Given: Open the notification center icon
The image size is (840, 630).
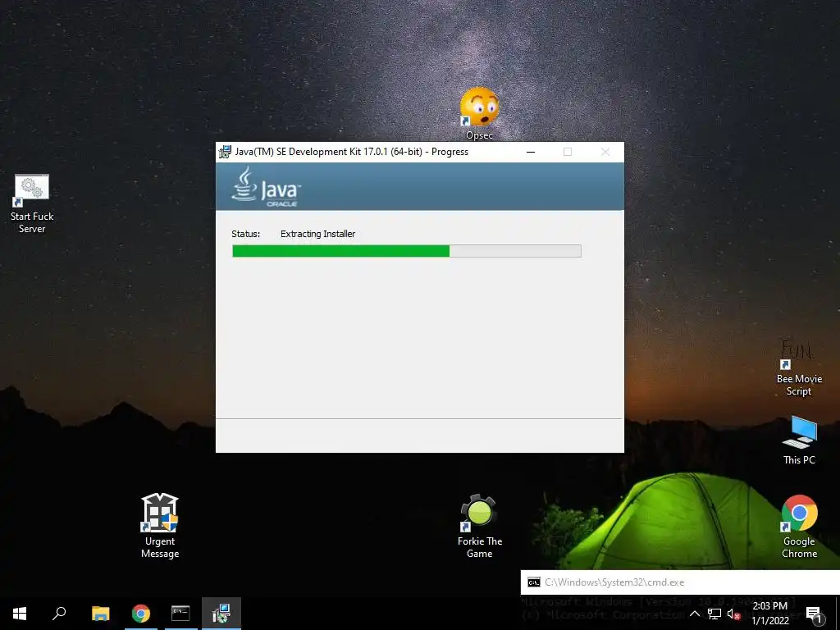Looking at the screenshot, I should [813, 614].
